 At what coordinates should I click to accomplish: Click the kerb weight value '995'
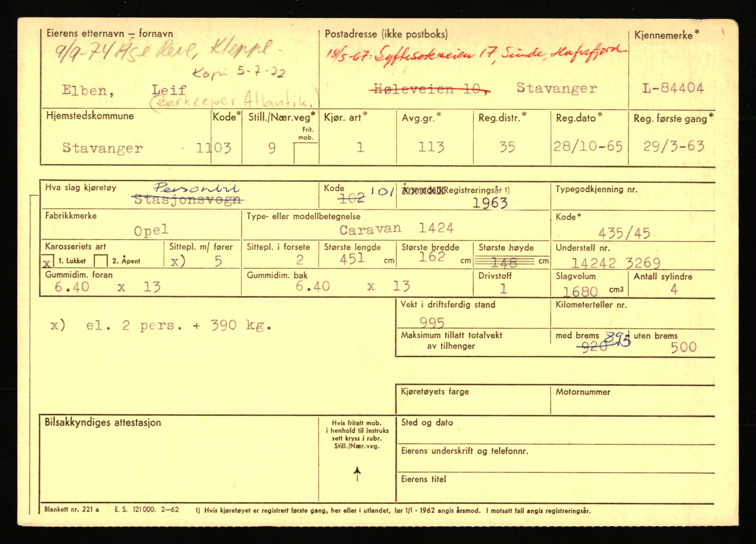tap(432, 323)
